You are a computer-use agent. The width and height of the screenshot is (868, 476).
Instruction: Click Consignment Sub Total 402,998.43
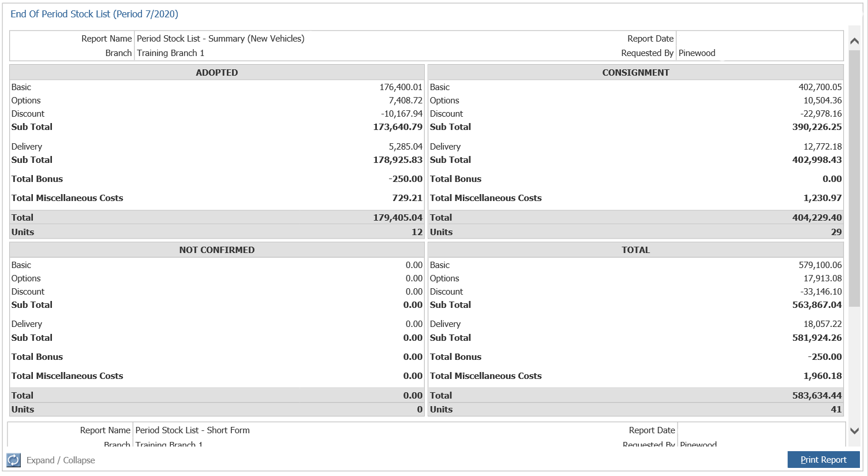click(x=817, y=160)
